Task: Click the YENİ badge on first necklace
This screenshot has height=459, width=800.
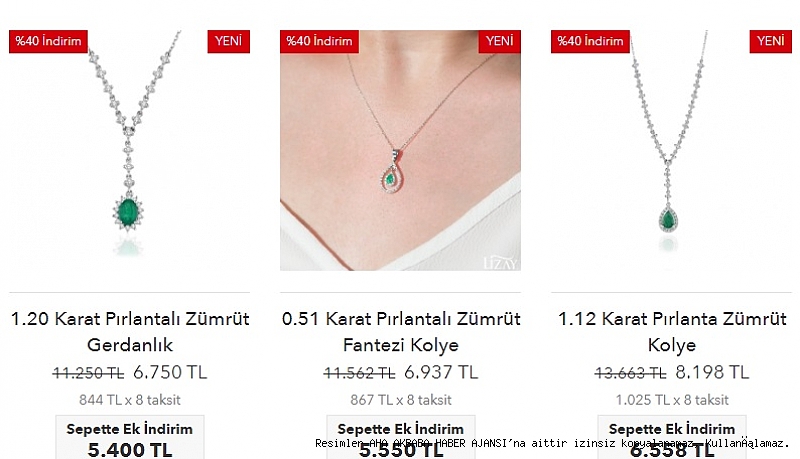Action: tap(229, 41)
